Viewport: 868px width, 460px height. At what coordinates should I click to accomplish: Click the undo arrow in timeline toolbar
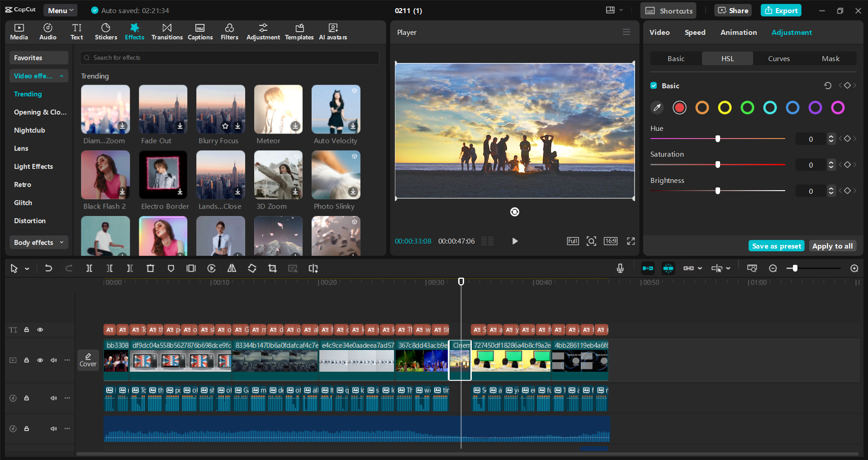[x=48, y=268]
